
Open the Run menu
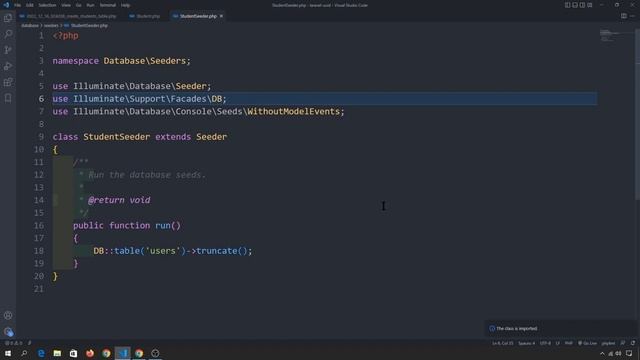90,5
